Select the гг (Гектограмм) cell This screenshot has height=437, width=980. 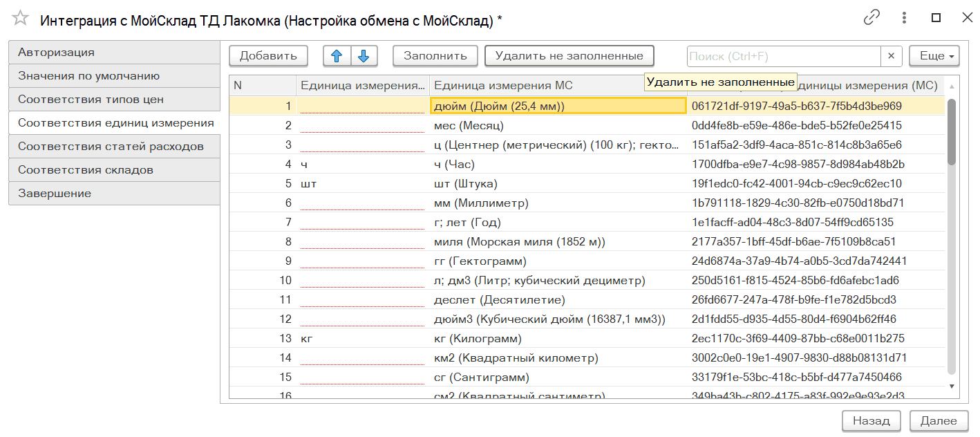click(x=558, y=261)
